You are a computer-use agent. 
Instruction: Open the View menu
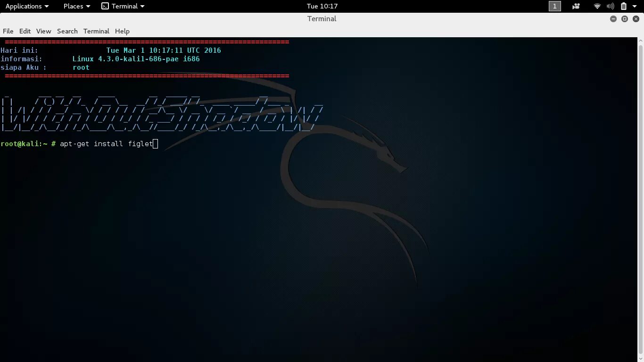(x=43, y=31)
